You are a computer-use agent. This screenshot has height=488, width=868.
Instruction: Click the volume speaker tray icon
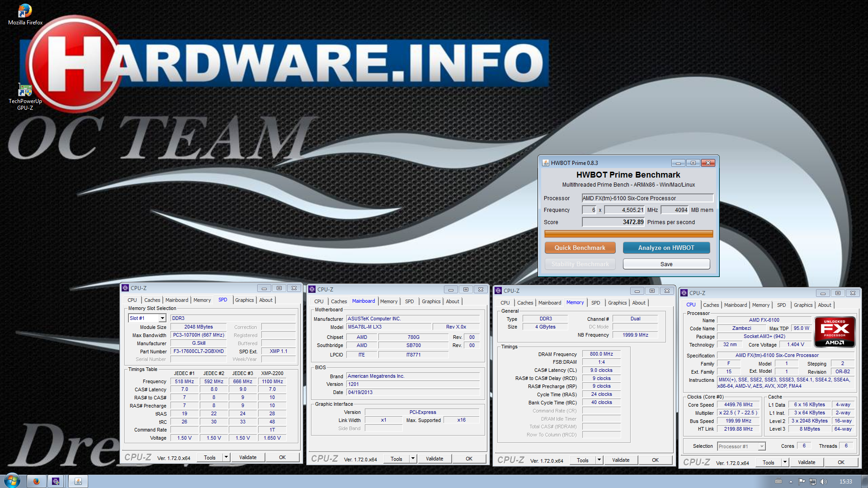[x=824, y=482]
